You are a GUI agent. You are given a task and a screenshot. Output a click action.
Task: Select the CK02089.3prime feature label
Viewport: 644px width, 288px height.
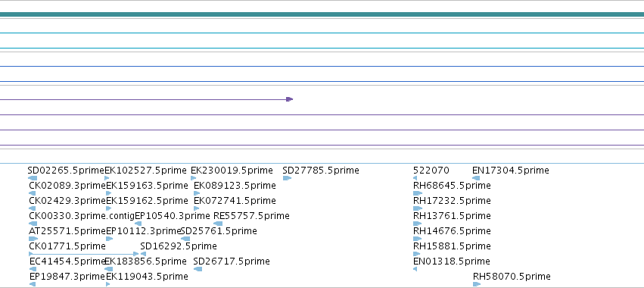point(67,186)
